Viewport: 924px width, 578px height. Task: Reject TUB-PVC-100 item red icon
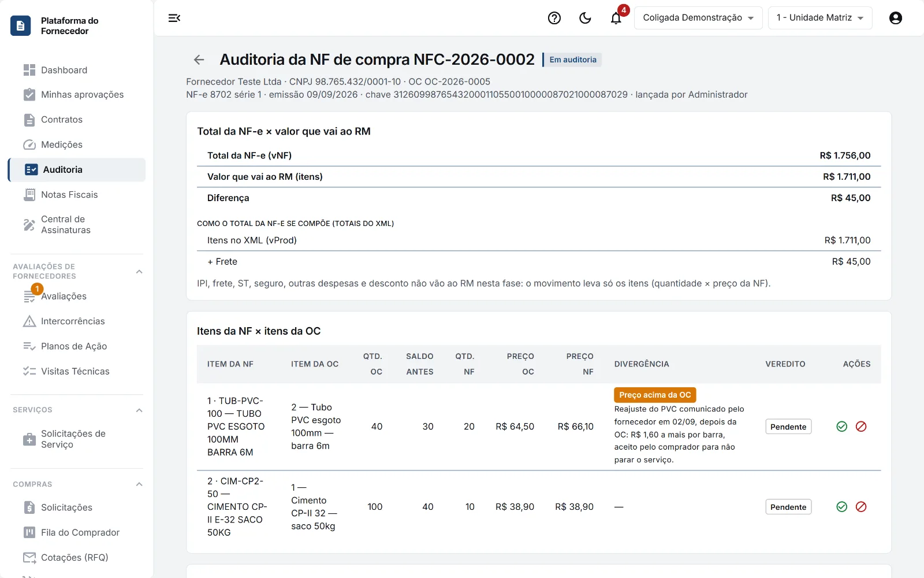point(861,427)
